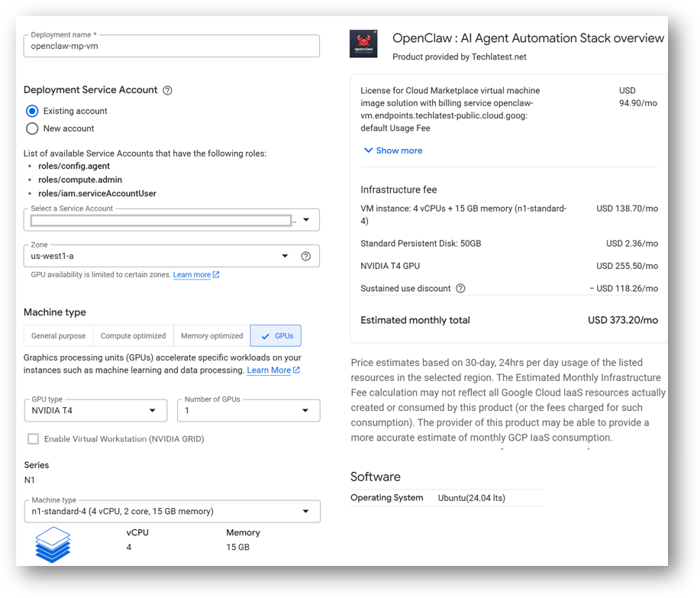This screenshot has height=598, width=700.
Task: Click Sustained use discount help icon
Action: (460, 289)
